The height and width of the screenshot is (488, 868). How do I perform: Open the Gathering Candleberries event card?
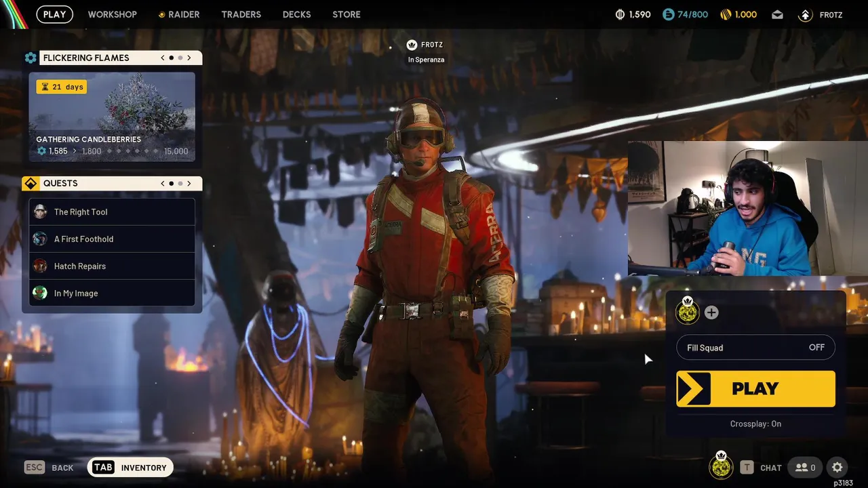coord(112,117)
